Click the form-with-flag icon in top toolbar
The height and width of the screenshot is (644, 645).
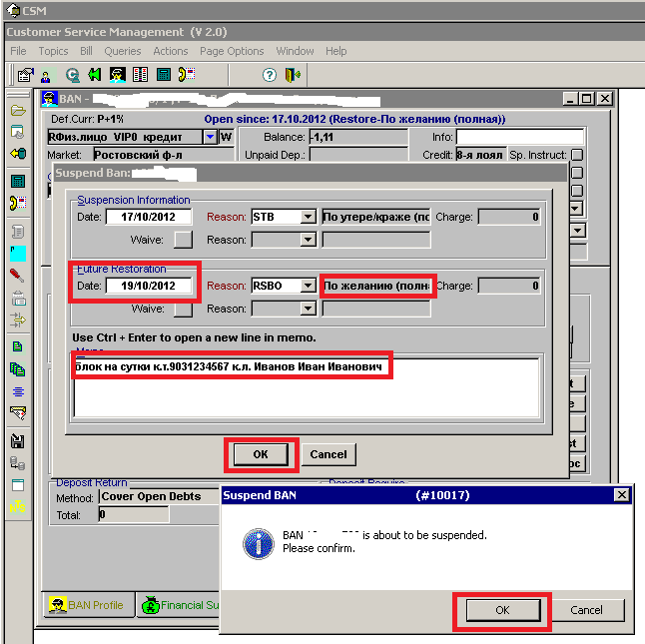26,75
